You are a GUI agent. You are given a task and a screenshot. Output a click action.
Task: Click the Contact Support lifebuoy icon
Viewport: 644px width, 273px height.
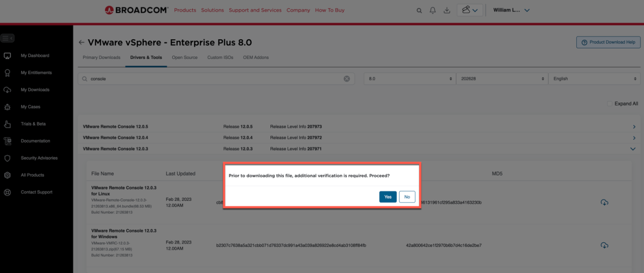(8, 192)
